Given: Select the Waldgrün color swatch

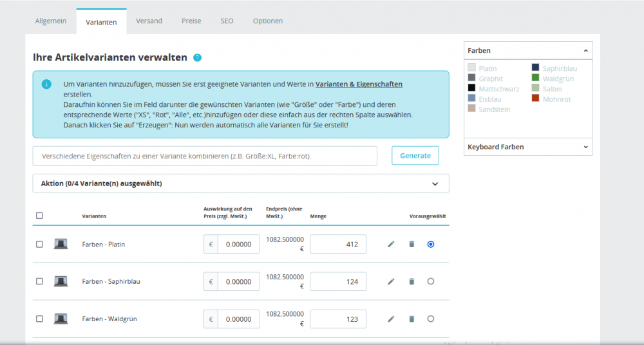Looking at the screenshot, I should [536, 78].
